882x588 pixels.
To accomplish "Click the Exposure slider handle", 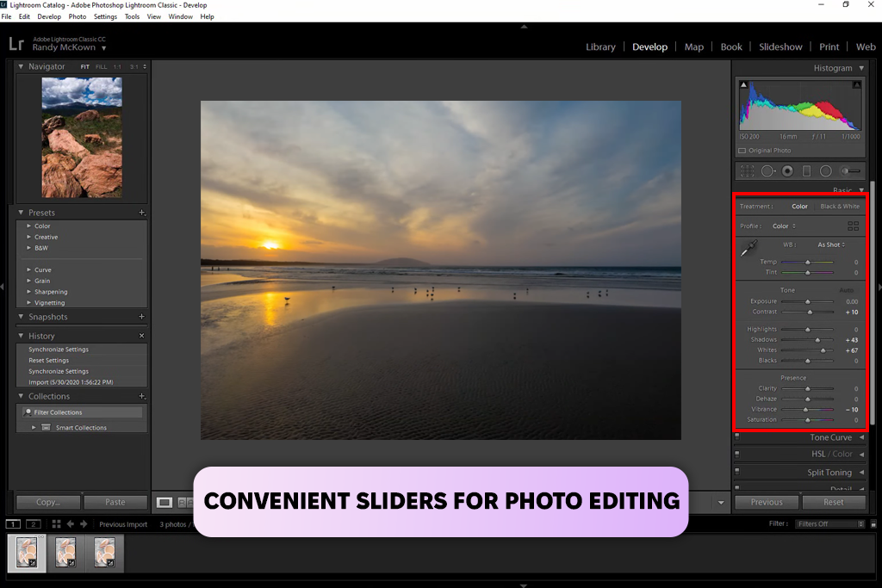I will 808,302.
